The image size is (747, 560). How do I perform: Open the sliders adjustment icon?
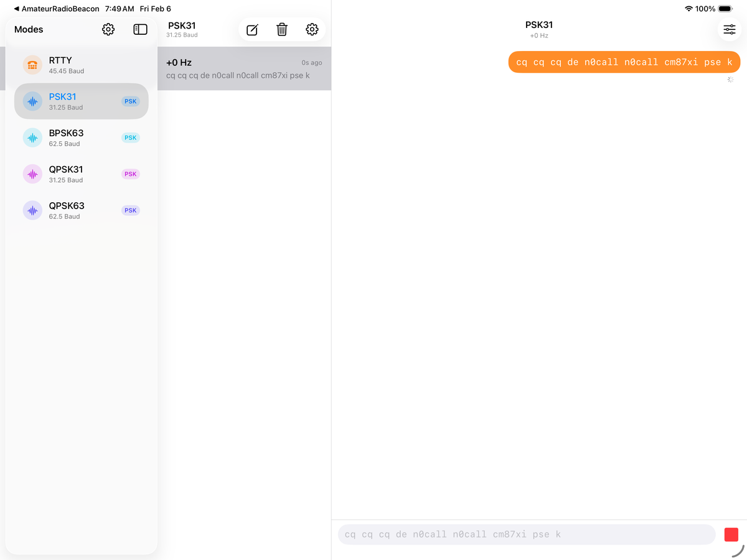730,29
